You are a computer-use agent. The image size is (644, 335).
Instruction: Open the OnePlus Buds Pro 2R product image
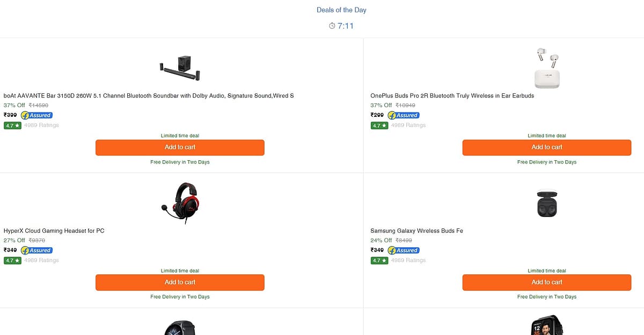(x=547, y=68)
